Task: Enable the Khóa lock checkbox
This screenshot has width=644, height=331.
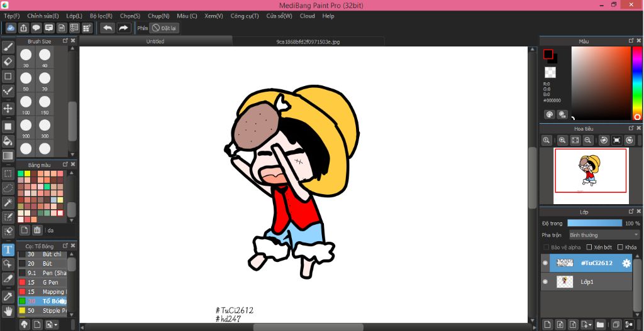Action: coord(620,247)
